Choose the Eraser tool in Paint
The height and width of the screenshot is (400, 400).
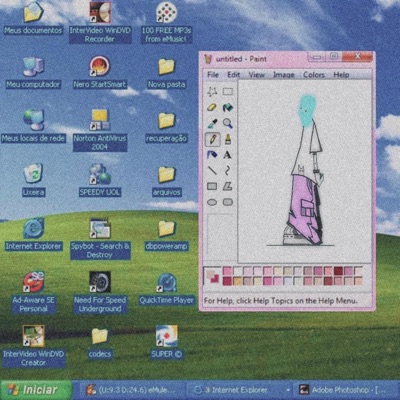pos(212,107)
